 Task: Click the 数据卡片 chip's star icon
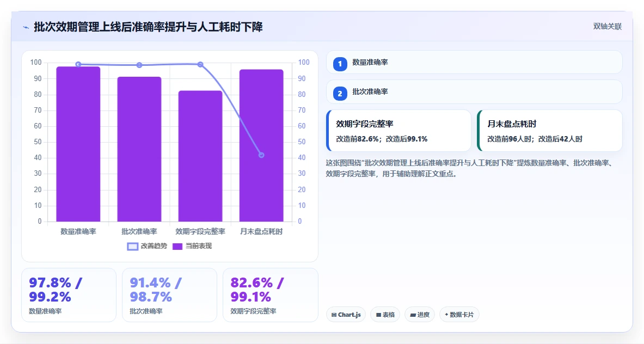pos(446,315)
